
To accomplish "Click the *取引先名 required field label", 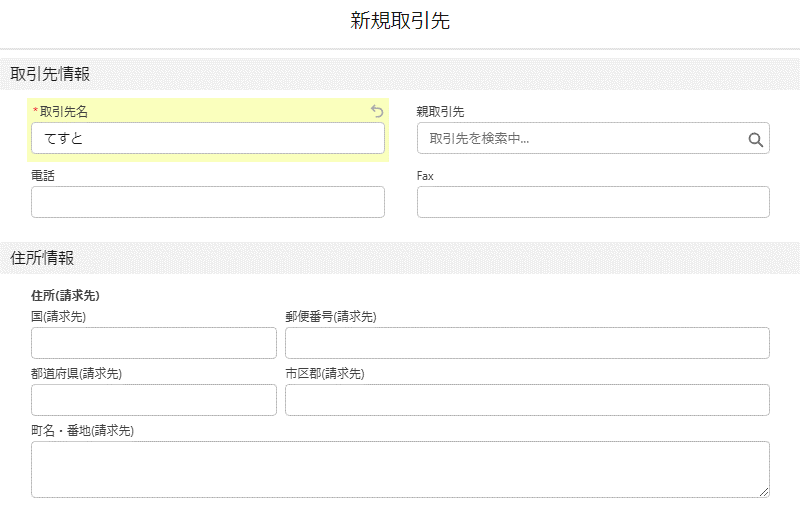I will [60, 111].
